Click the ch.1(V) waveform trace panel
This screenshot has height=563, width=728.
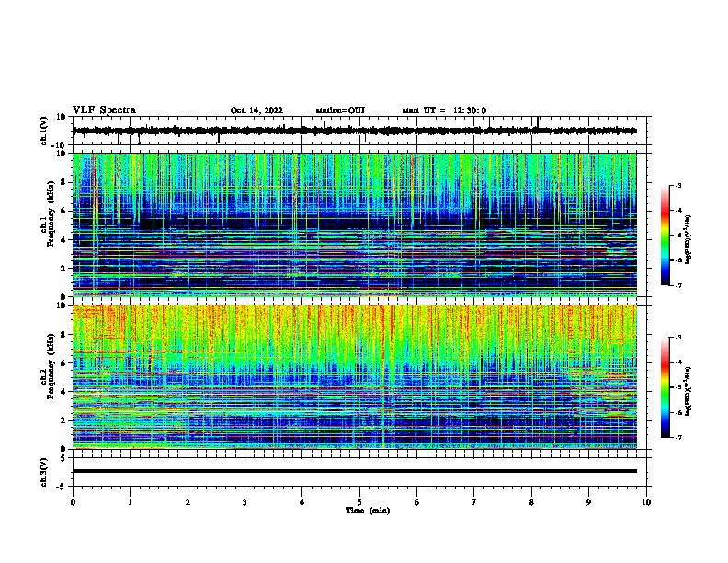361,131
